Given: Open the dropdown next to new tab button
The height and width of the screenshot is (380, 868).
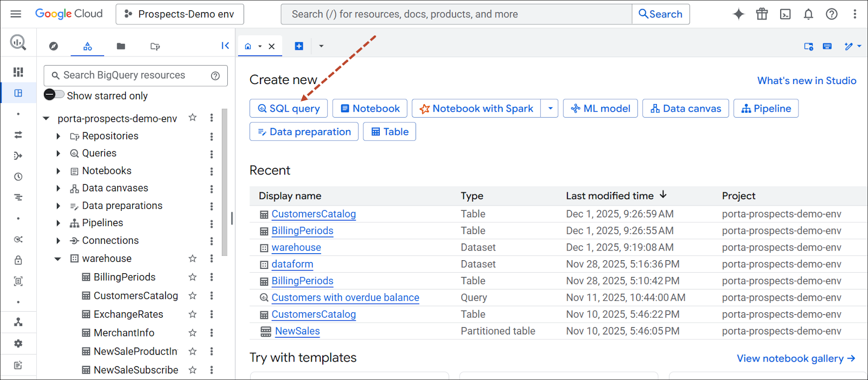Looking at the screenshot, I should pyautogui.click(x=321, y=46).
